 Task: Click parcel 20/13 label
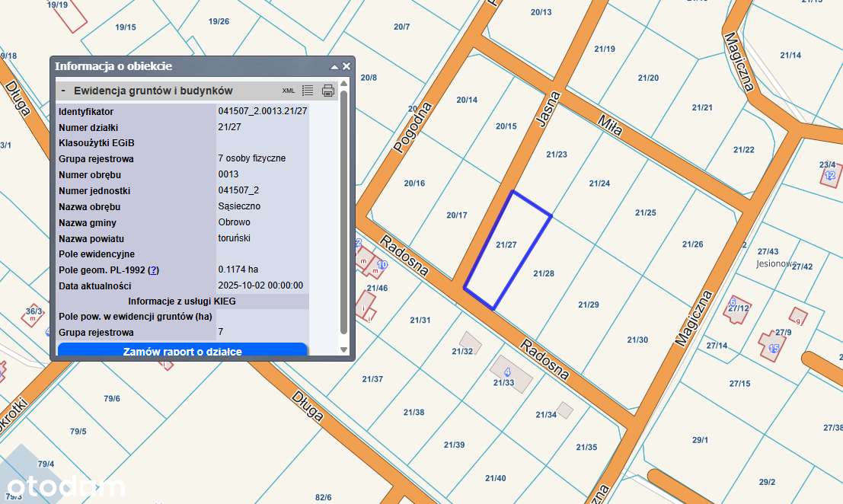pos(541,12)
